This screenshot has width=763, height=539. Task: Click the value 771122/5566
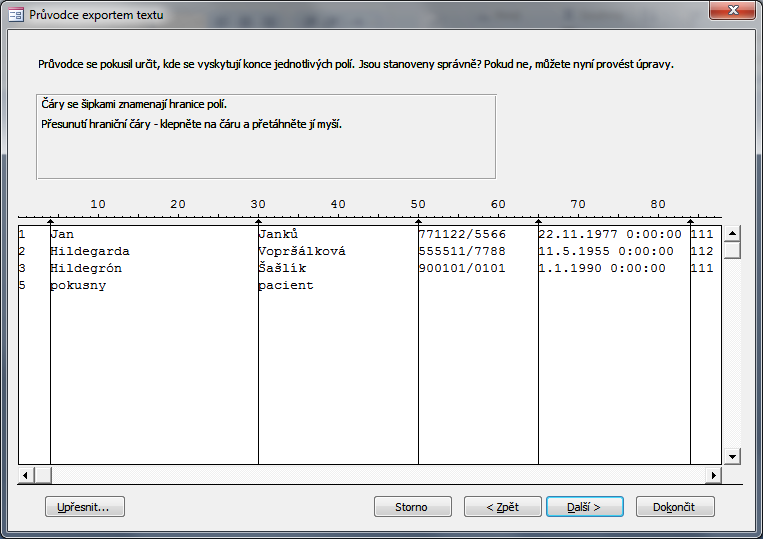462,234
